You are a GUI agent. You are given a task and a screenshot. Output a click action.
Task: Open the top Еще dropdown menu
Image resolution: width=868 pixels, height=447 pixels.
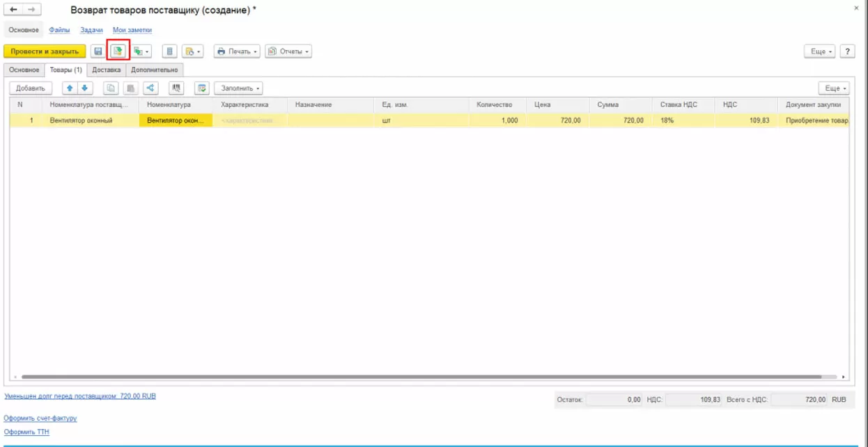point(820,52)
